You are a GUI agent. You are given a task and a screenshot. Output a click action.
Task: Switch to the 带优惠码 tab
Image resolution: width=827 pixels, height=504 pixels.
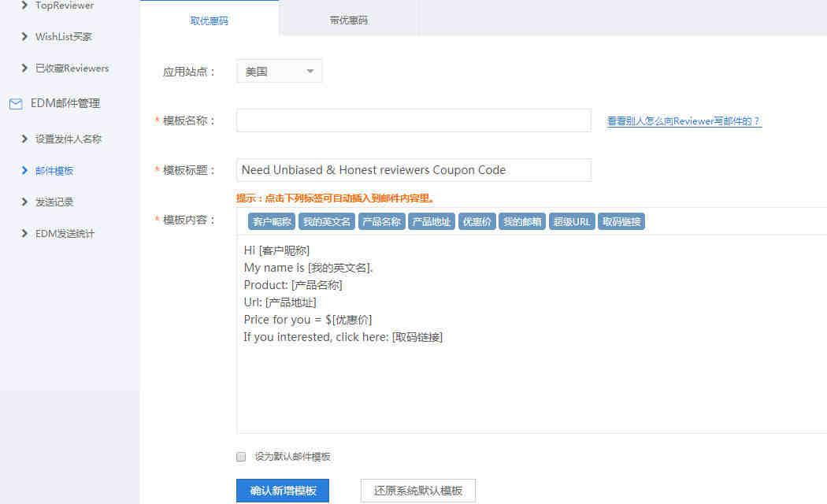tap(348, 20)
